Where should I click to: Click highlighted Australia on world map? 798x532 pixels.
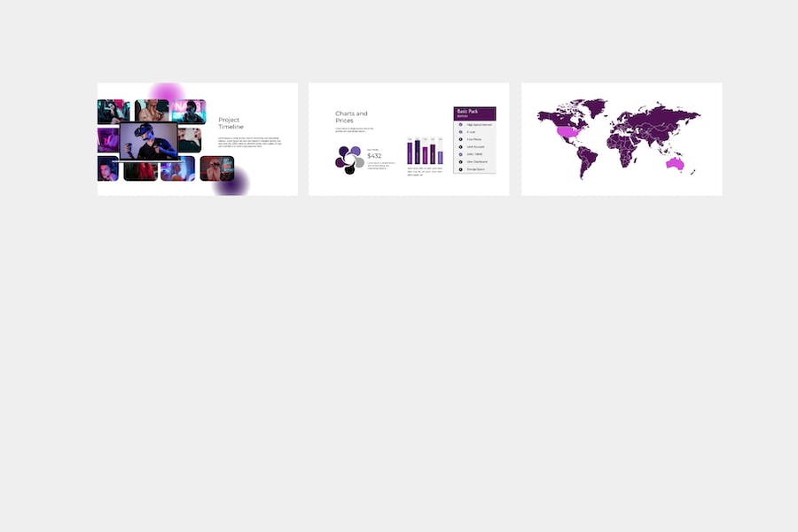coord(675,163)
